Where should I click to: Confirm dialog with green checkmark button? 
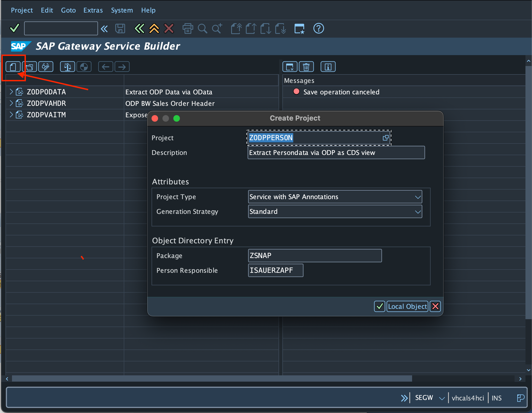pos(379,306)
